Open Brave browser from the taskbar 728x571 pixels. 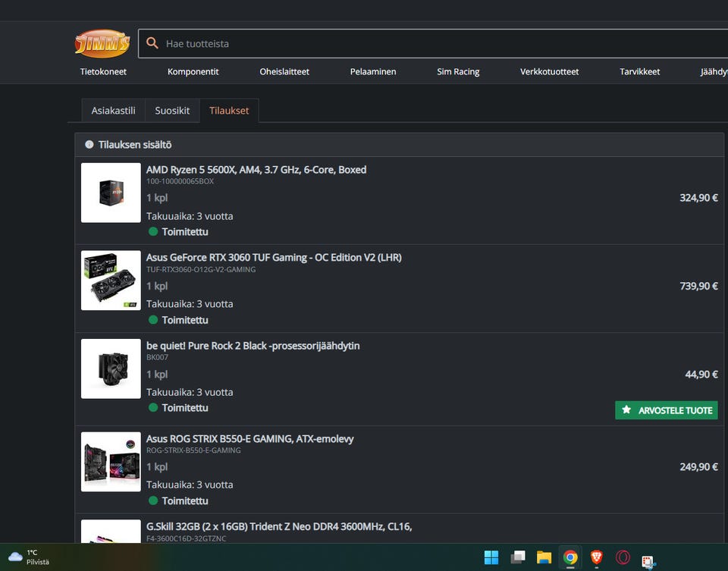(597, 557)
